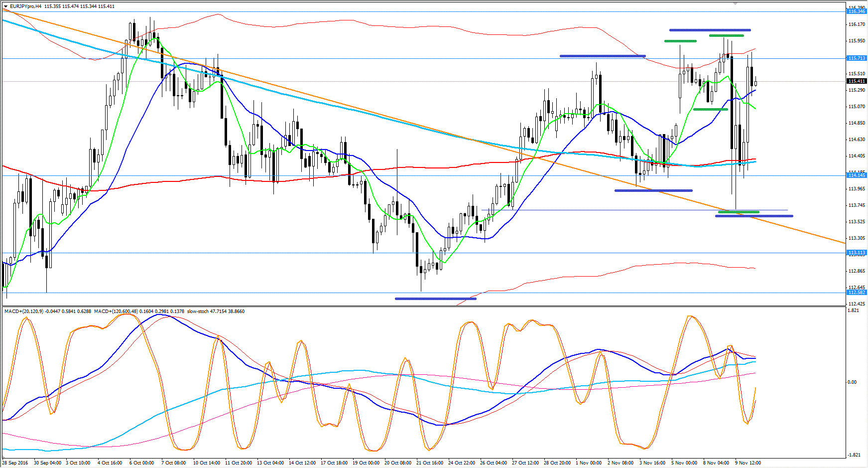Click the 1 Nov 00:00 time label
The width and height of the screenshot is (868, 468).
tap(589, 463)
